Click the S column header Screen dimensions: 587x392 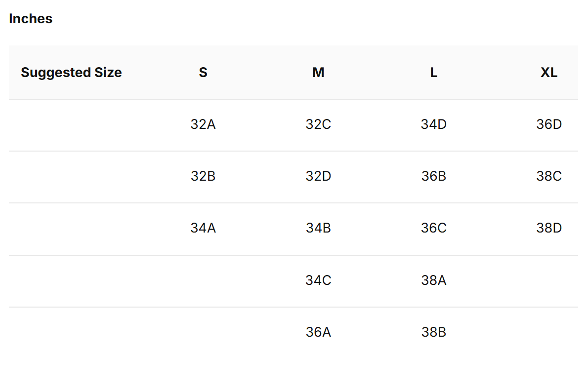pyautogui.click(x=203, y=72)
